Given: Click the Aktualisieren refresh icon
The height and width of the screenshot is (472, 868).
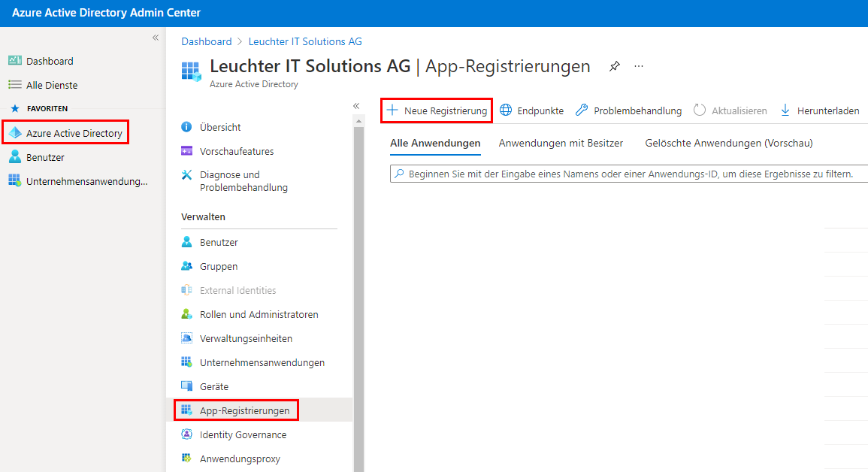Looking at the screenshot, I should [700, 110].
